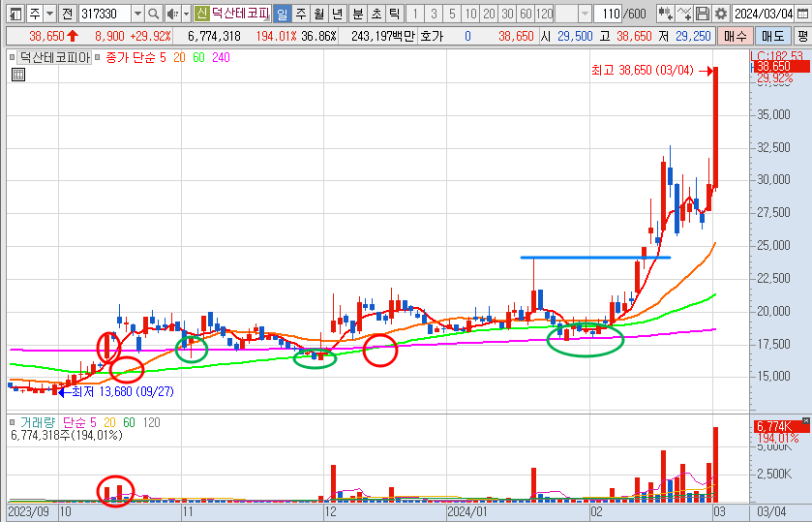Image resolution: width=812 pixels, height=522 pixels.
Task: Click the panel toggle icon at toolbar start
Action: (16, 14)
